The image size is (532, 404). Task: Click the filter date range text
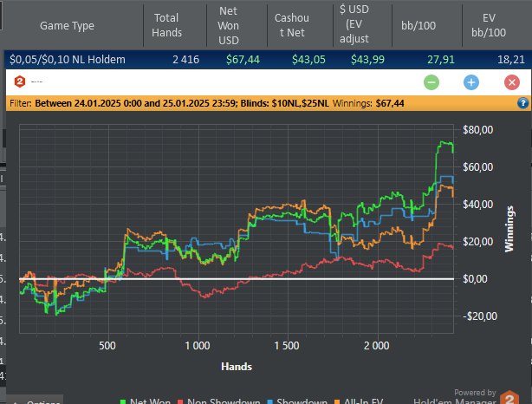pos(136,103)
